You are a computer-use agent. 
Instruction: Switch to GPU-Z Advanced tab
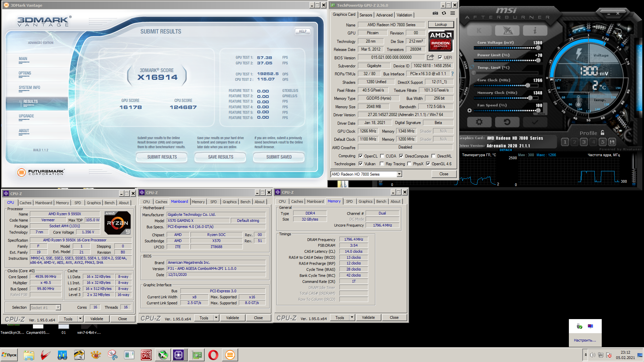384,15
